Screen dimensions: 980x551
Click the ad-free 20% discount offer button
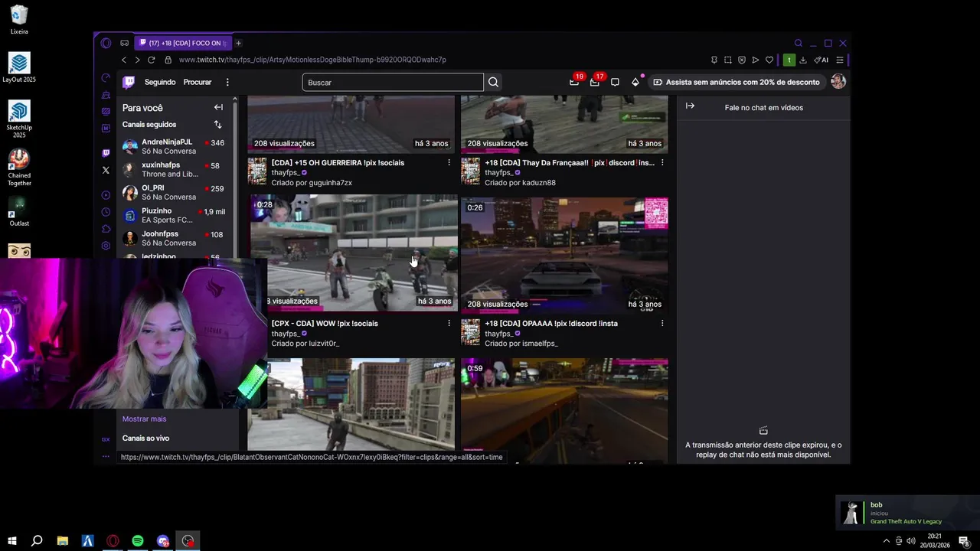tap(736, 82)
